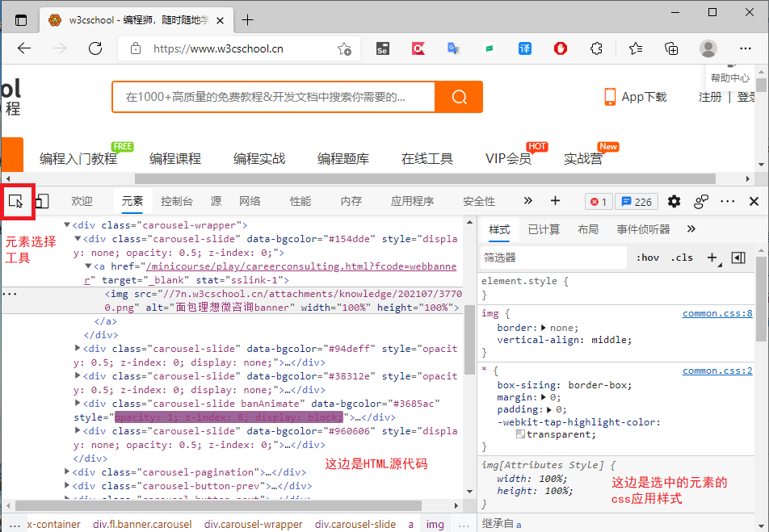
Task: Open the Collections icon in browser toolbar
Action: pyautogui.click(x=671, y=48)
